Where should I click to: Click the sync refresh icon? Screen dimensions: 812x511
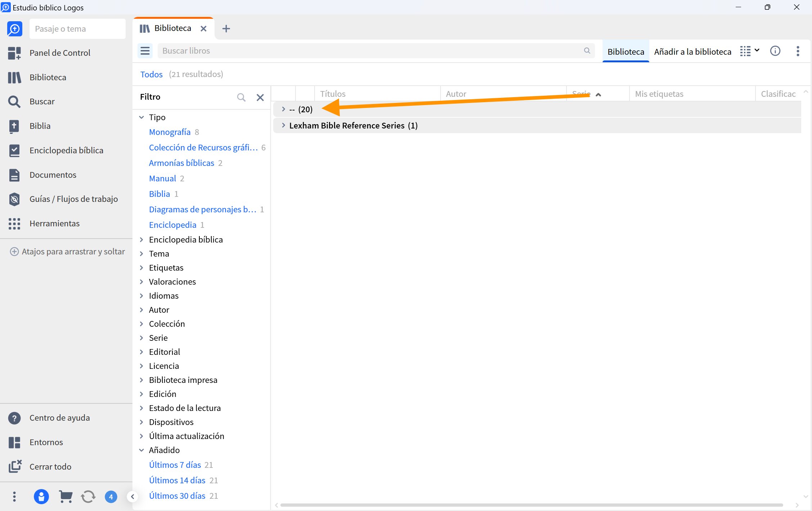click(x=88, y=497)
